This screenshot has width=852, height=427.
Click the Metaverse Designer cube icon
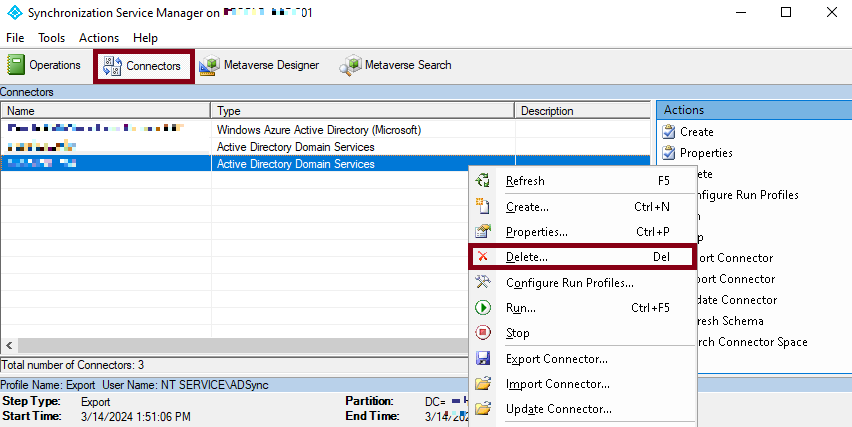209,65
